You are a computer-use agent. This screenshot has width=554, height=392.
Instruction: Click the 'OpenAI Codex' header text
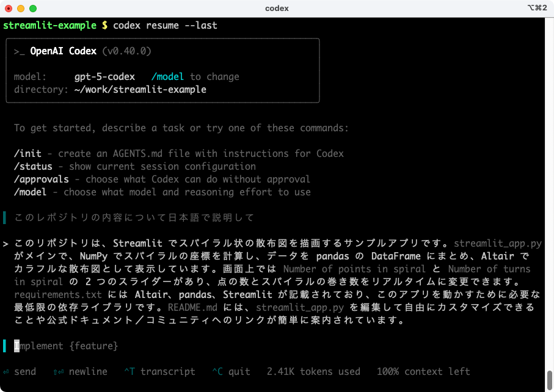64,51
